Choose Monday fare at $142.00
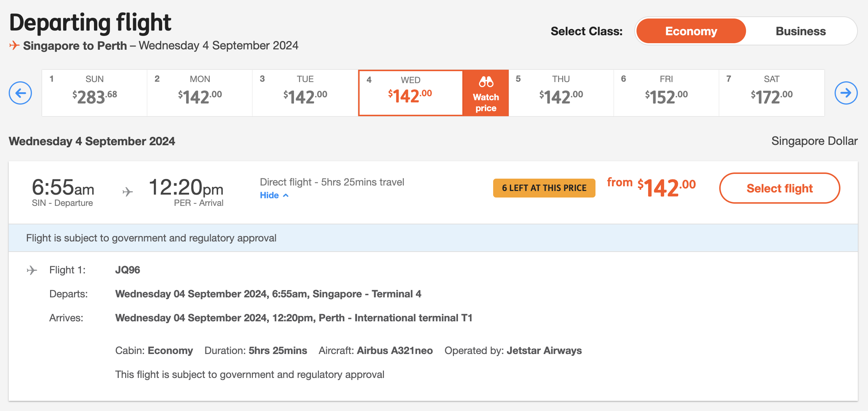The image size is (868, 411). [200, 93]
